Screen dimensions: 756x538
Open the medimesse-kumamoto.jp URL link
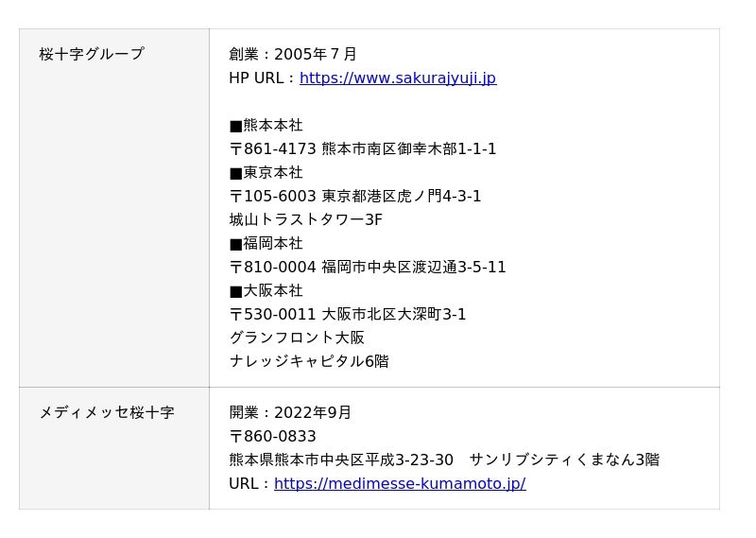pyautogui.click(x=400, y=483)
